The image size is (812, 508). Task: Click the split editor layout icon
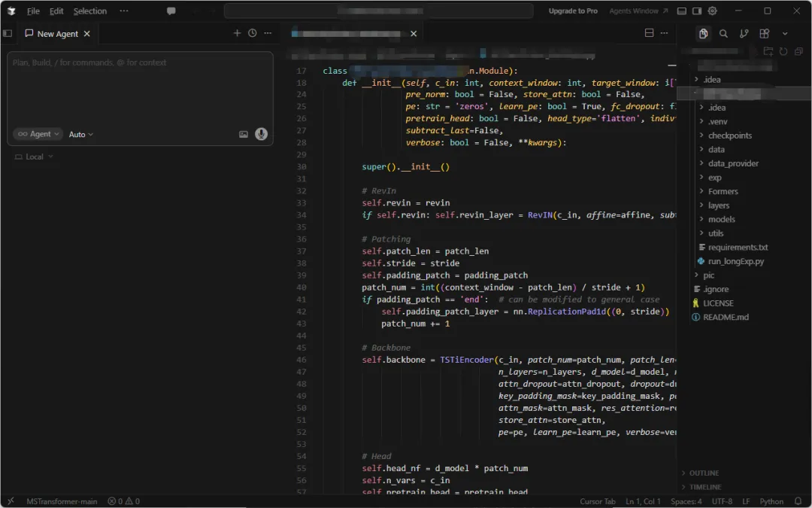650,33
